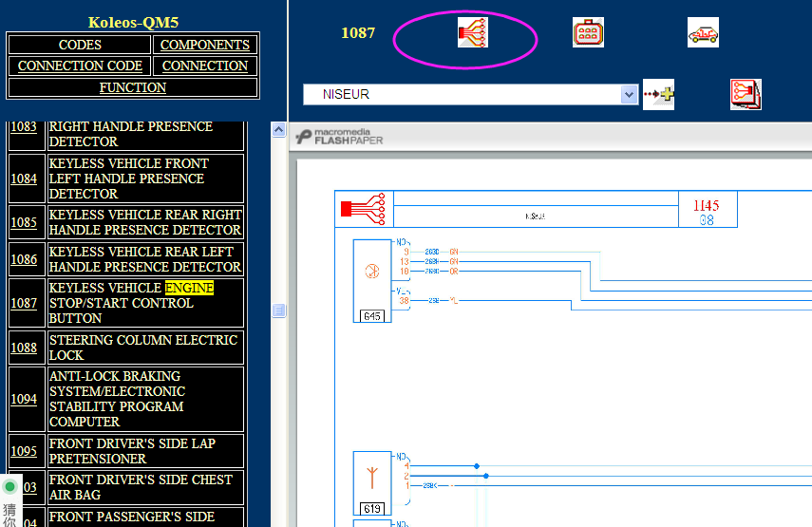Viewport: 812px width, 527px height.
Task: Open component code 1095 link
Action: 24,451
